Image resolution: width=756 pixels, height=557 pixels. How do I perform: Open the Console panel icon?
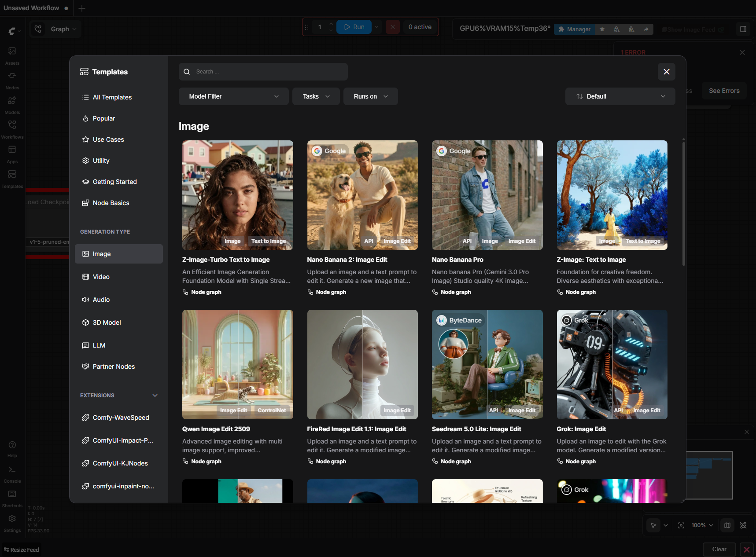click(x=12, y=470)
